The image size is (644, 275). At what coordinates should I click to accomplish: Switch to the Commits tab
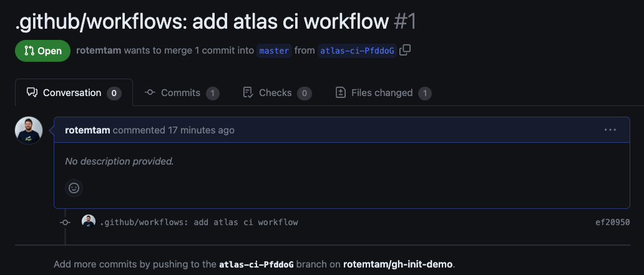click(182, 93)
